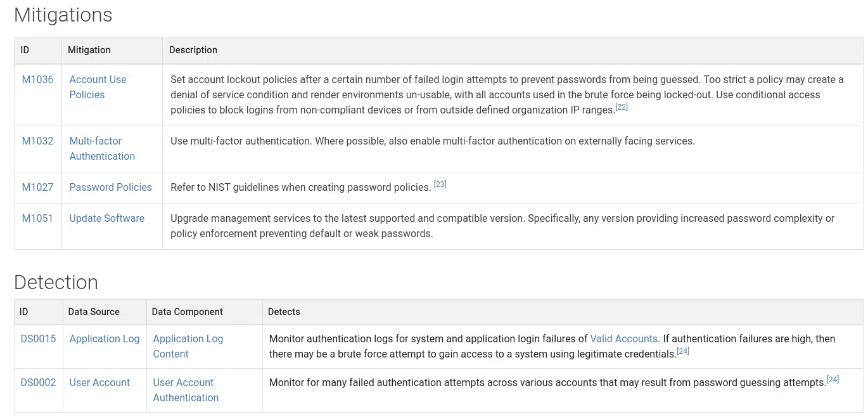Open User Account Authentication data component
This screenshot has width=868, height=419.
click(186, 390)
